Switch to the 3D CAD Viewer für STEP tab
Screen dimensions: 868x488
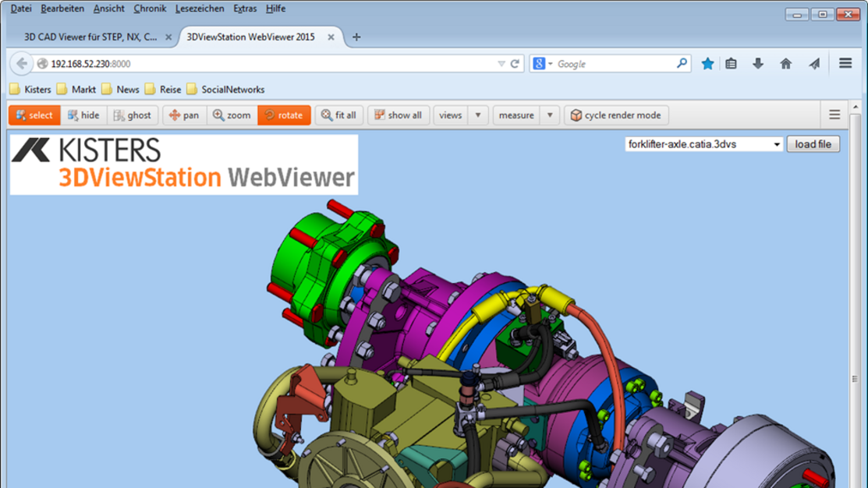[x=91, y=37]
